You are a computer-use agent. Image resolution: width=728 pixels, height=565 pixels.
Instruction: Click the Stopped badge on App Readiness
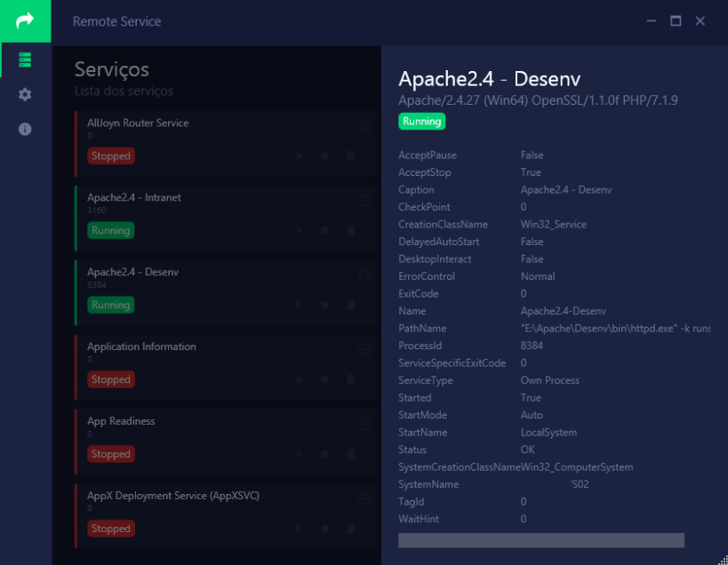pyautogui.click(x=111, y=454)
